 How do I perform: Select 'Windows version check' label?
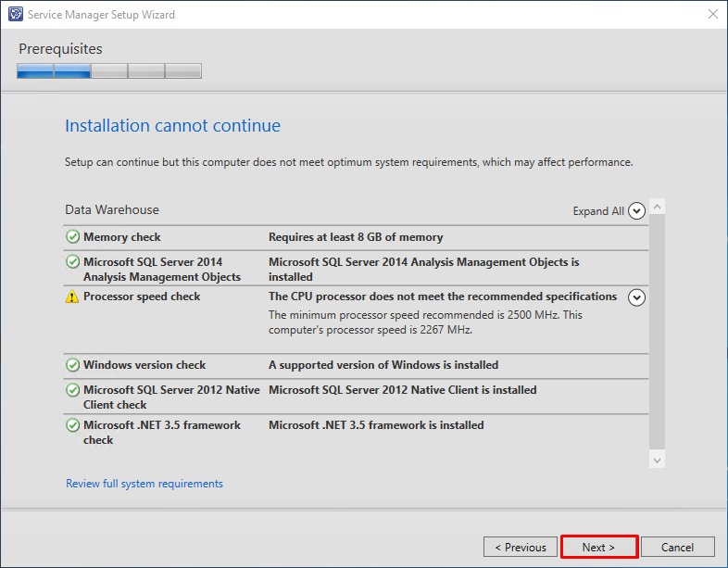144,365
